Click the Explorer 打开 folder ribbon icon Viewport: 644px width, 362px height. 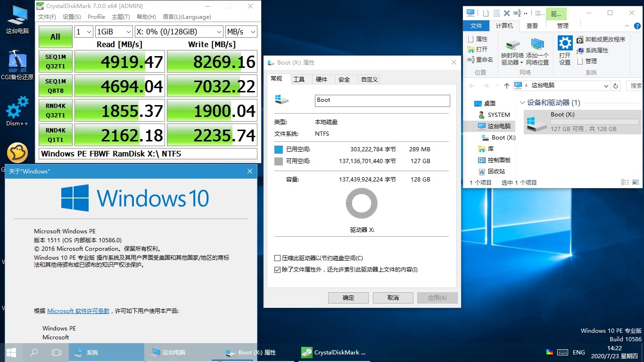click(477, 49)
